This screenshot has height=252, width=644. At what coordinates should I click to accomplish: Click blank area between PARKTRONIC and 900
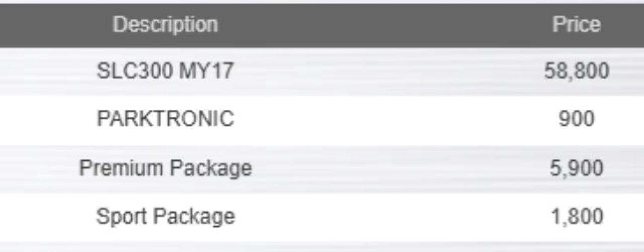pos(396,119)
